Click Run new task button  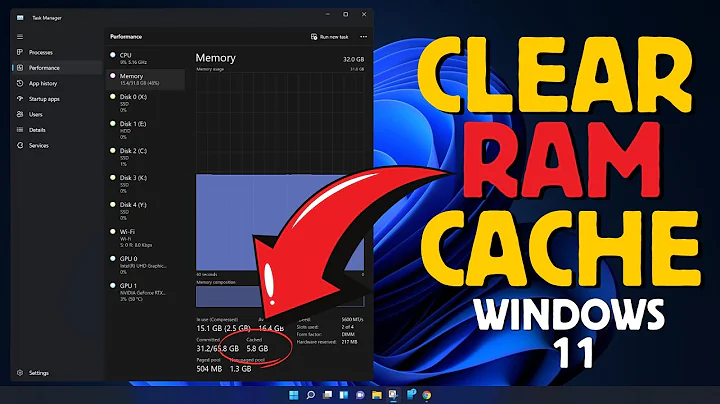coord(330,37)
